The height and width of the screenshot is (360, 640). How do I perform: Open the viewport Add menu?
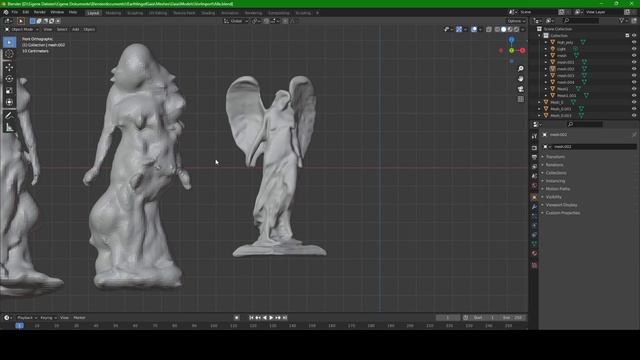tap(76, 29)
